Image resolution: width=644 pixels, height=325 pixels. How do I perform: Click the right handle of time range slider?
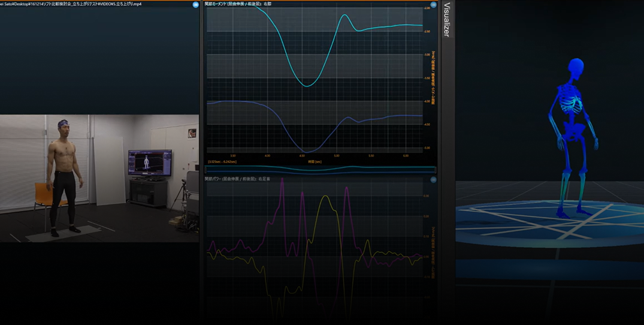436,170
